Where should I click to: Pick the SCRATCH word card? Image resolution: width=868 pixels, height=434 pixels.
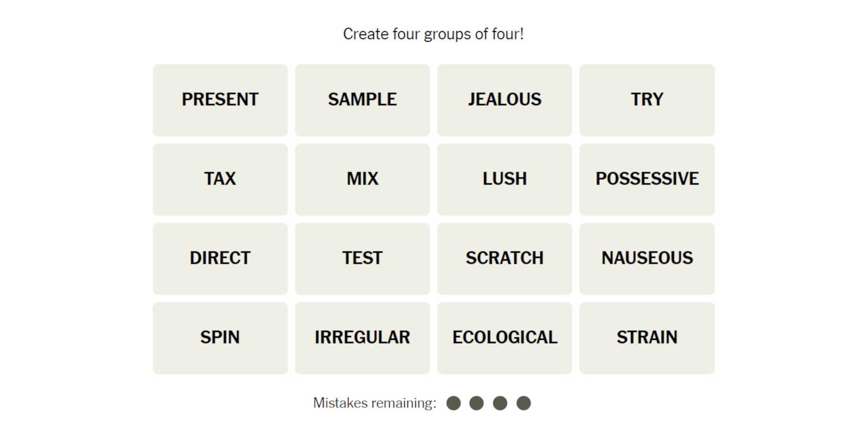(x=504, y=259)
